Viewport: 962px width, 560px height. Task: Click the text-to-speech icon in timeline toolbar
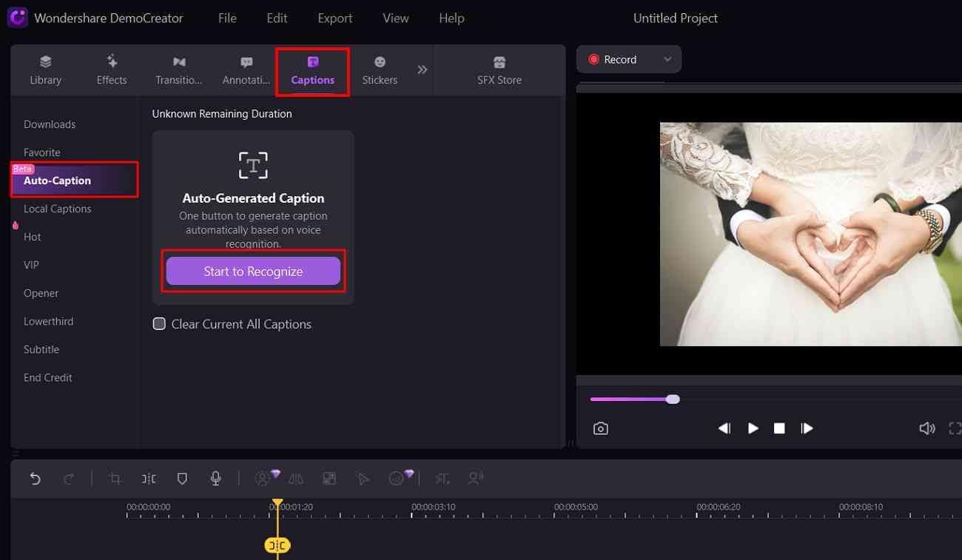pos(442,479)
